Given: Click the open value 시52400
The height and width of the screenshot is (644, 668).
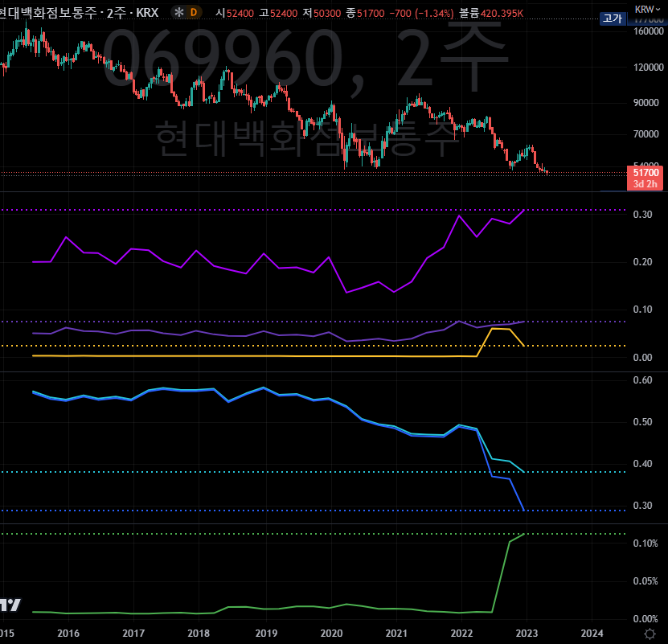Looking at the screenshot, I should click(x=234, y=13).
